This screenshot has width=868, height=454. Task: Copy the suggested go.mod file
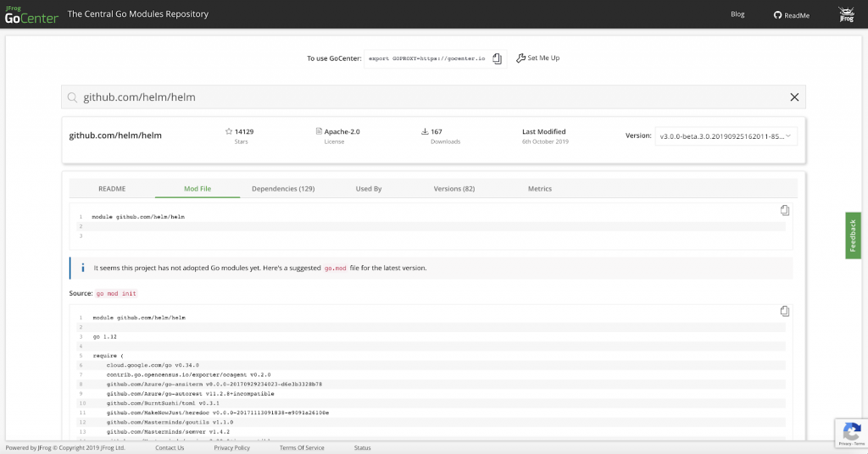click(x=785, y=311)
